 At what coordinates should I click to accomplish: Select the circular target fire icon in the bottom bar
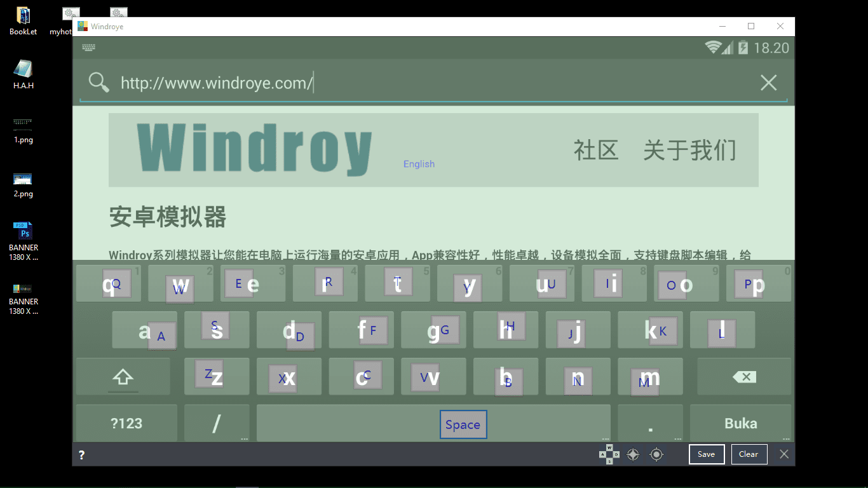pyautogui.click(x=656, y=454)
